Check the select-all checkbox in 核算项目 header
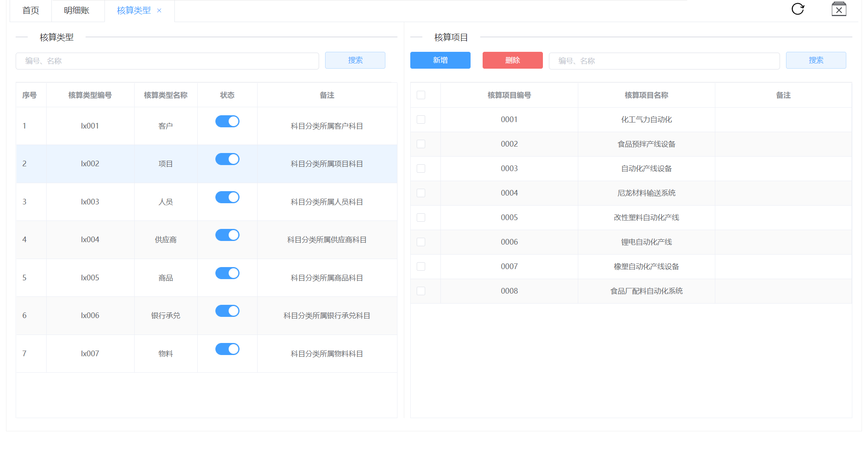Viewport: 868px width, 449px height. point(421,95)
